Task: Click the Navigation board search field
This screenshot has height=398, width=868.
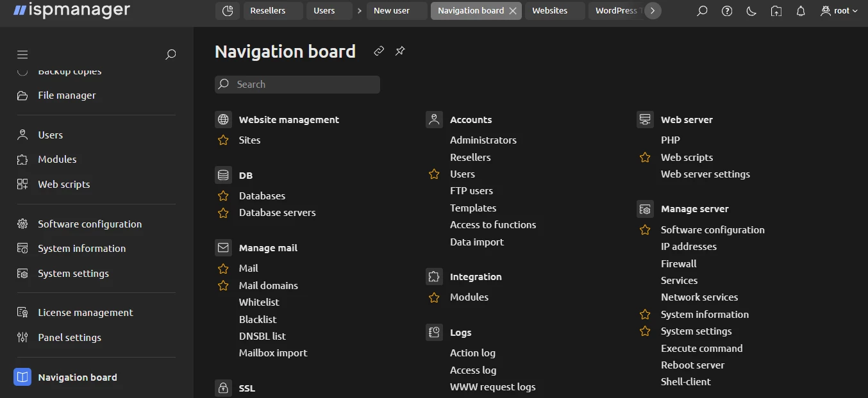Action: point(297,84)
